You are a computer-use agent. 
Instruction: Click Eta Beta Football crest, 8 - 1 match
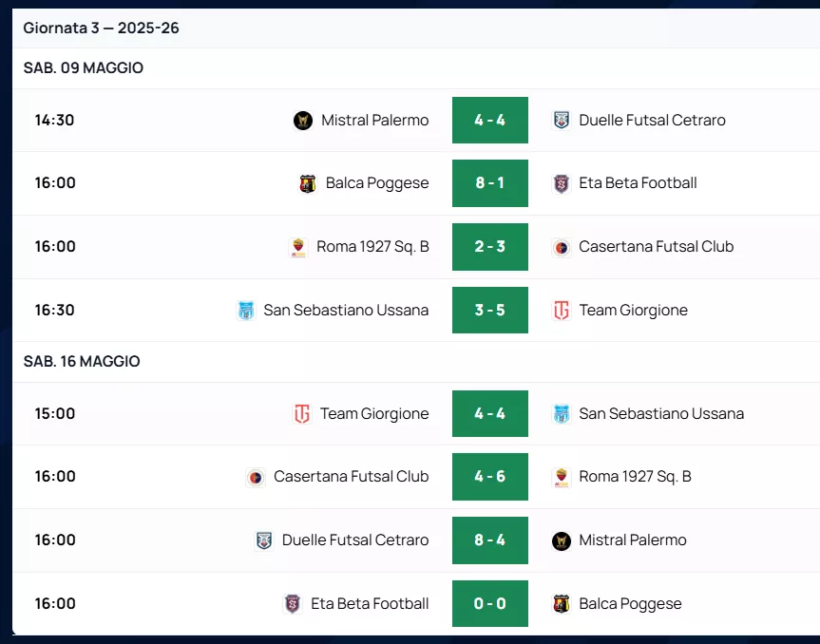(562, 183)
